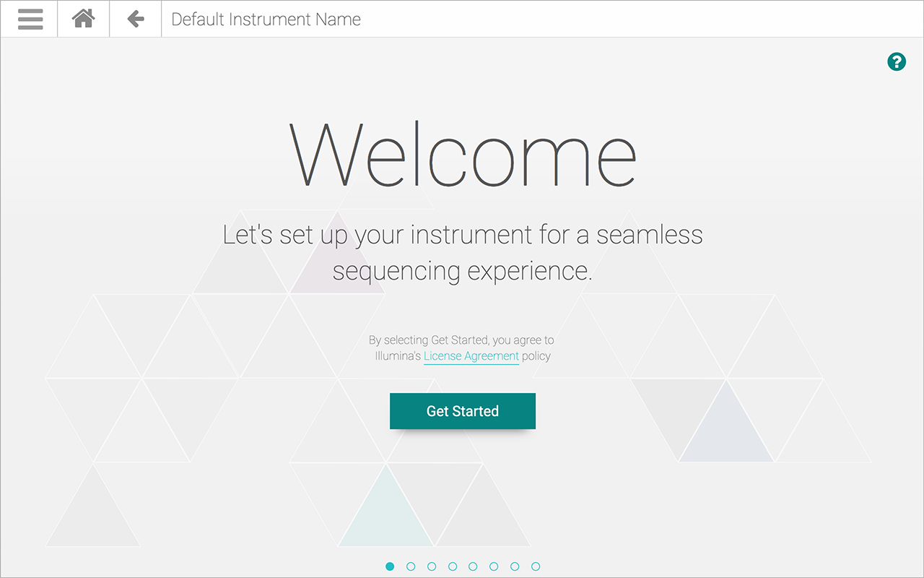
Task: Skip to the last page indicator dot
Action: coord(536,566)
